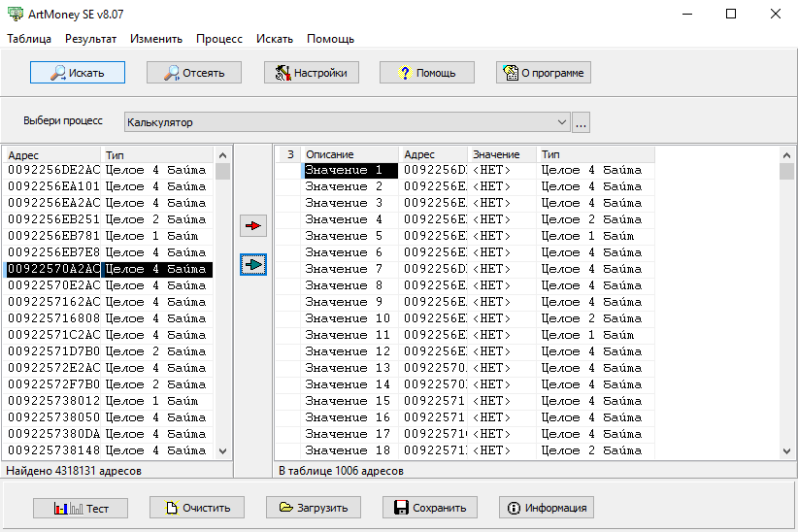Open the Изменить menu
This screenshot has height=532, width=798.
[155, 39]
